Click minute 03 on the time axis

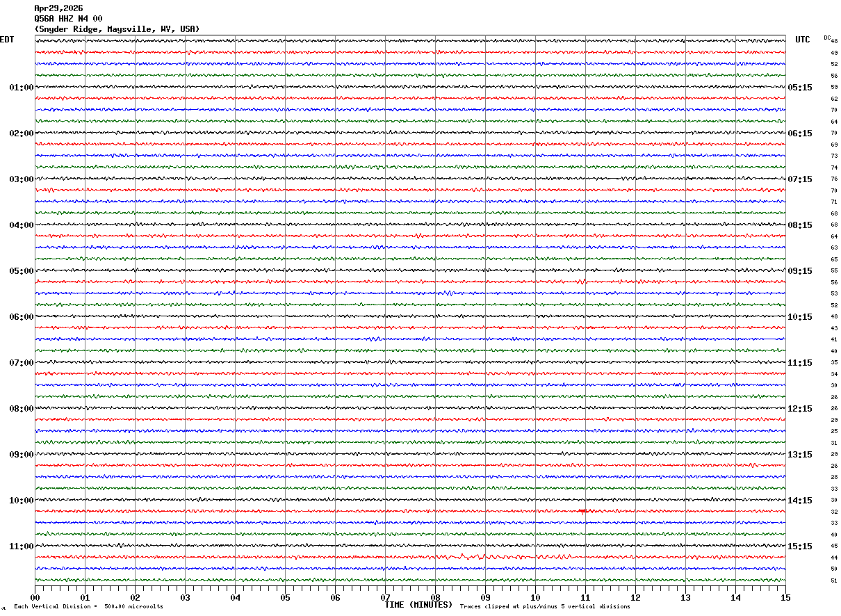coord(185,597)
